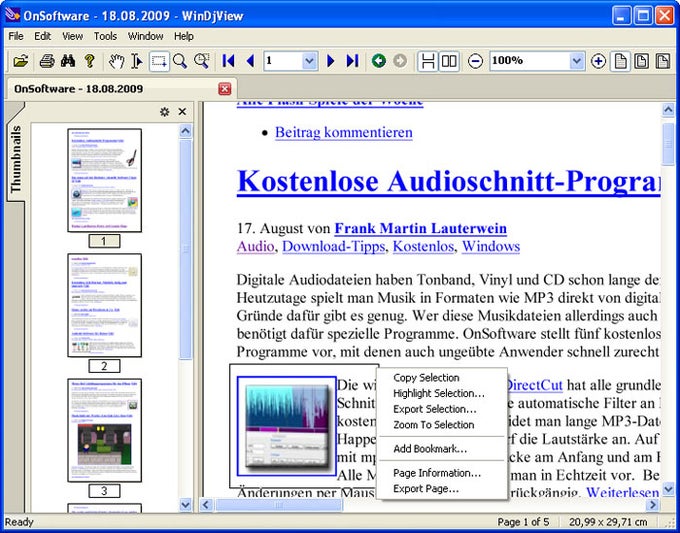This screenshot has width=680, height=533.
Task: Open the 100% zoom level dropdown
Action: click(x=576, y=61)
